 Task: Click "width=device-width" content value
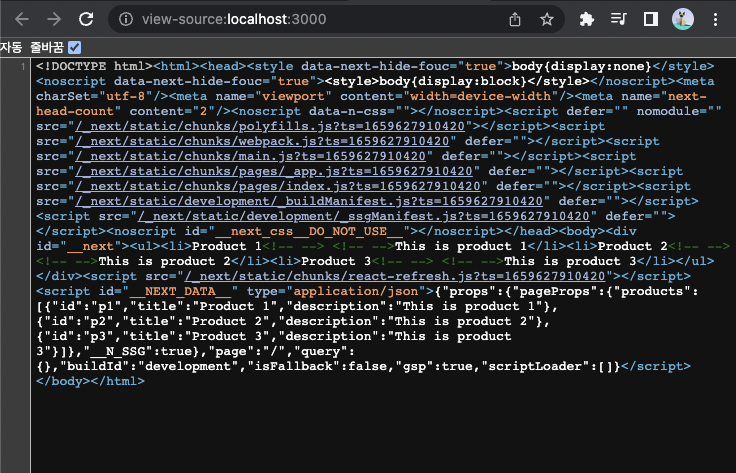point(481,96)
